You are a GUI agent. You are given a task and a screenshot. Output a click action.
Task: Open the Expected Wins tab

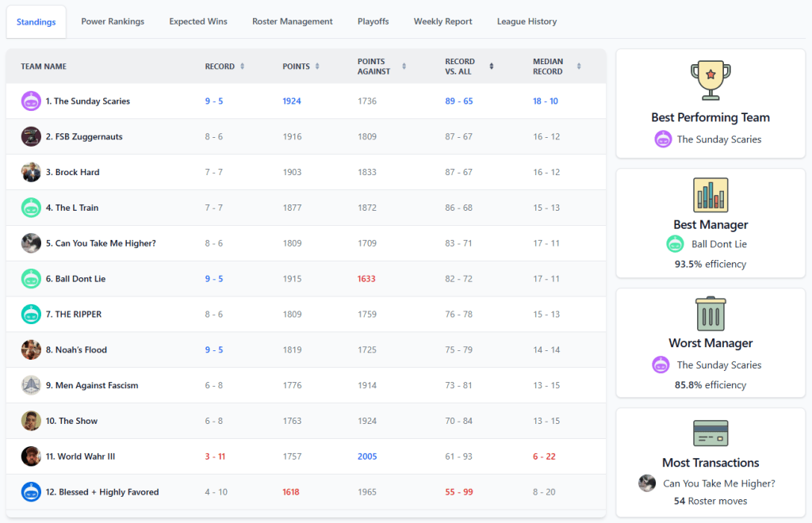click(198, 21)
